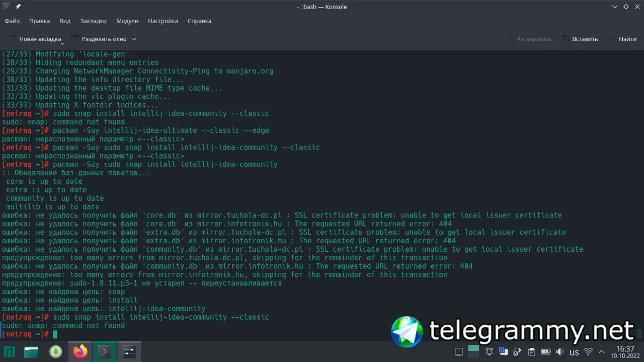Open the Manjaro application launcher
Viewport: 644px width, 362px height.
(x=10, y=351)
